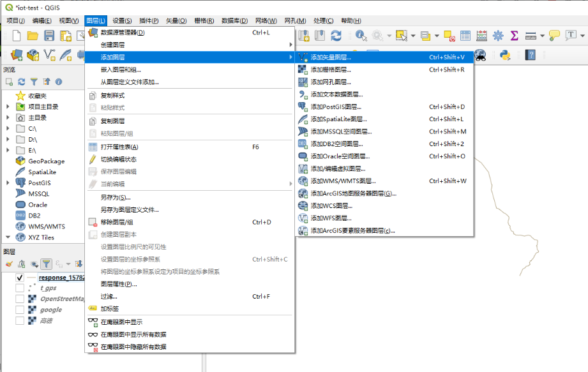The image size is (588, 372).
Task: Click the Deselect Features icon
Action: [x=449, y=36]
